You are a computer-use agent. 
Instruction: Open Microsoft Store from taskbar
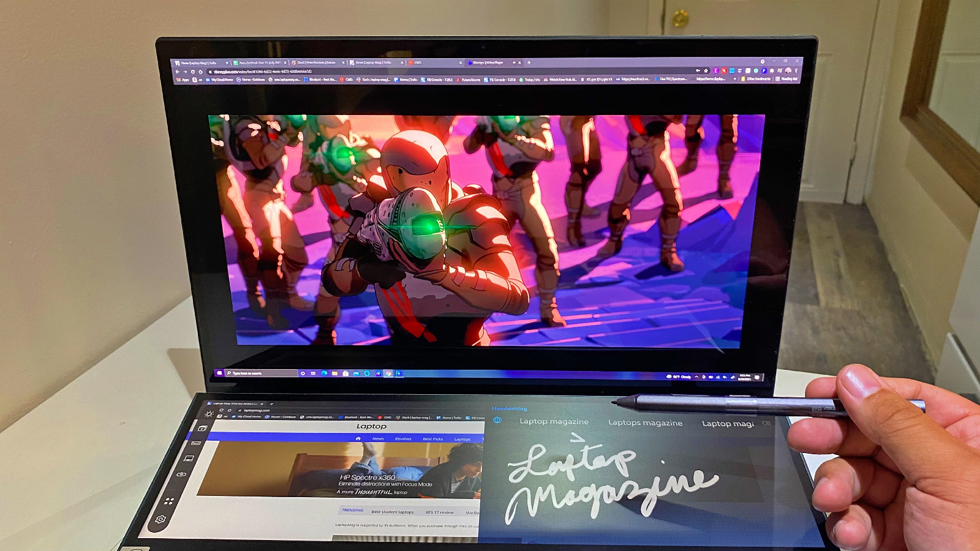tap(345, 373)
